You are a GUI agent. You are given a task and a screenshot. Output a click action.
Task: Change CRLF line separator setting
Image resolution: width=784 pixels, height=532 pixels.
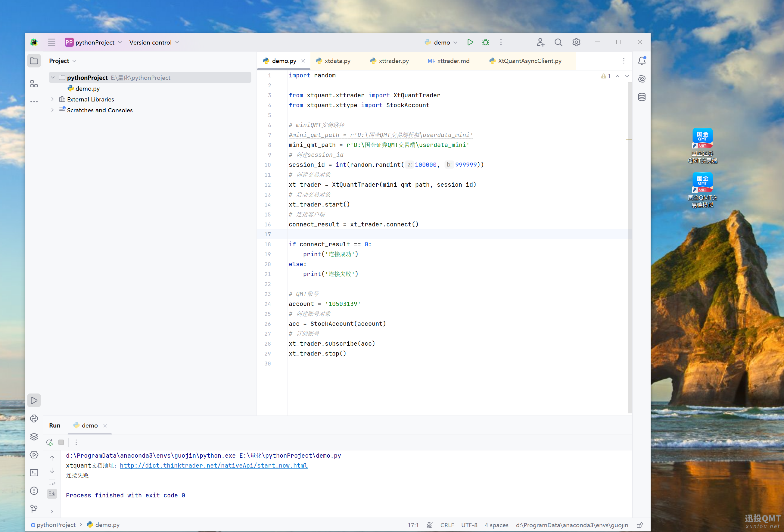coord(447,525)
